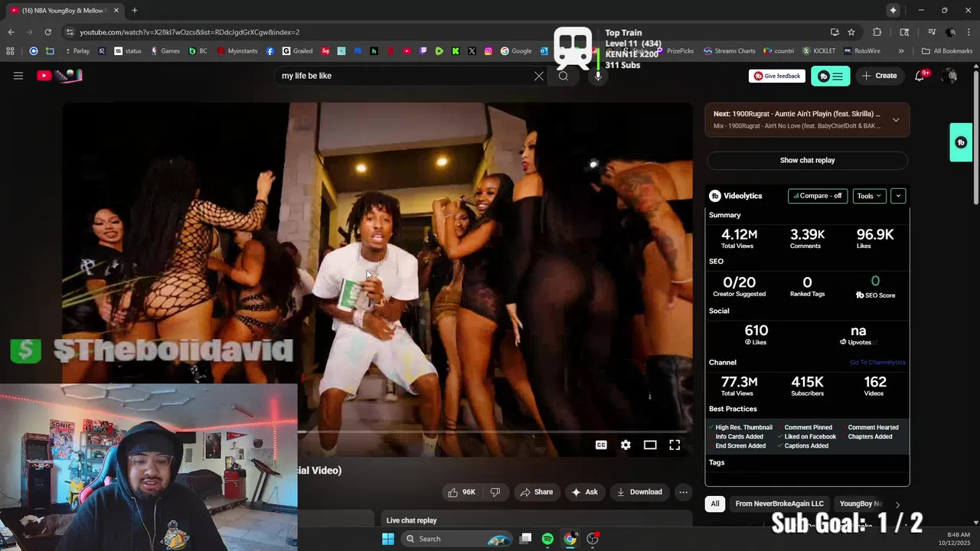Download the video
Screen dimensions: 980x551
[x=639, y=492]
